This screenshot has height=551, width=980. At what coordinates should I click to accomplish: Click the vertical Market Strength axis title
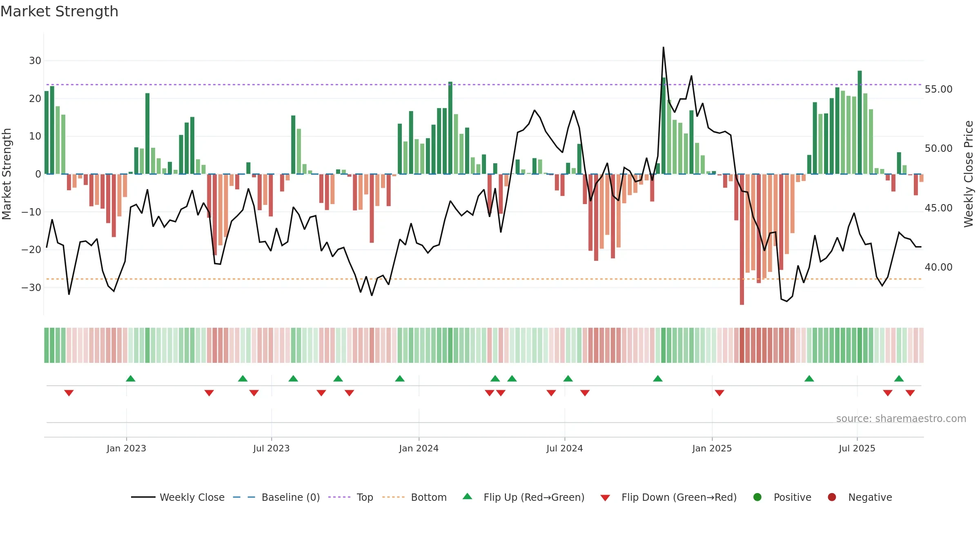pos(7,174)
